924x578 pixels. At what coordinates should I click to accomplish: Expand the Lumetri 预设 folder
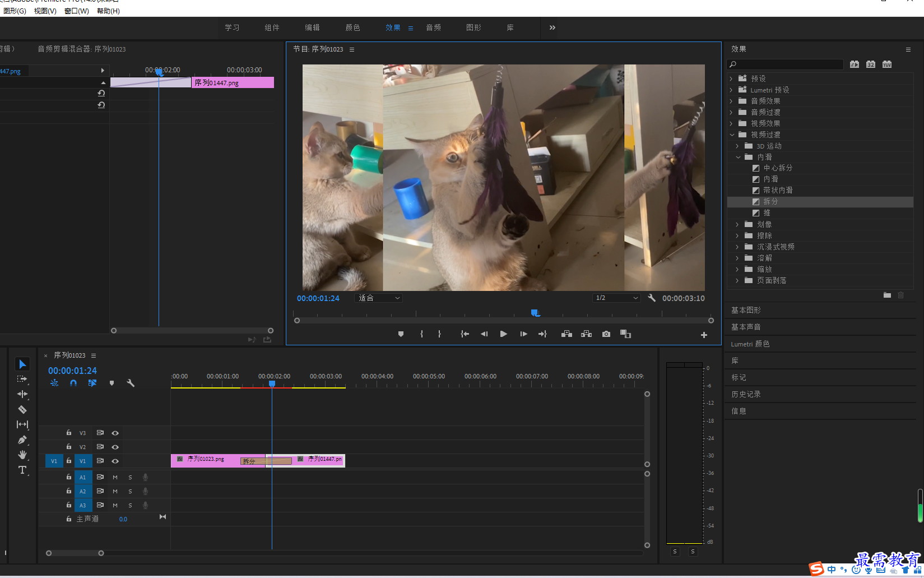point(731,90)
